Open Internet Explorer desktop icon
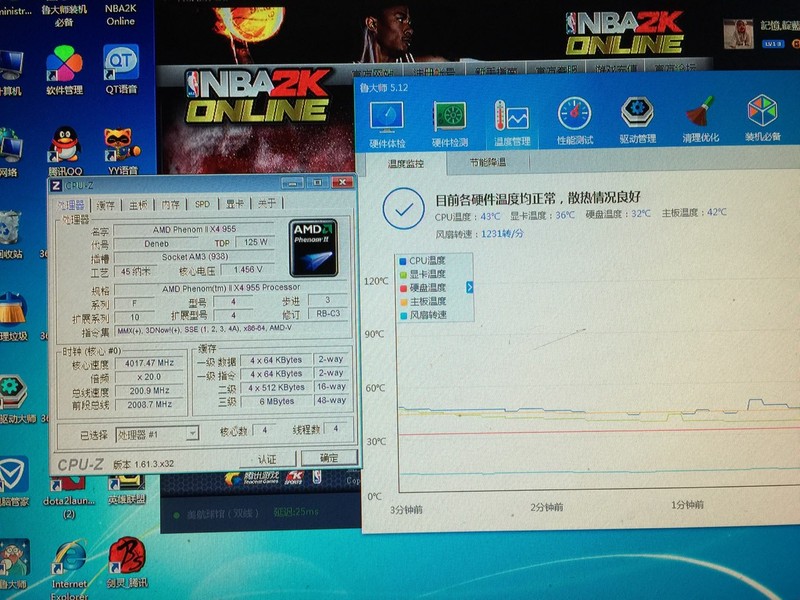Screen dimensions: 800x600 (x=70, y=568)
